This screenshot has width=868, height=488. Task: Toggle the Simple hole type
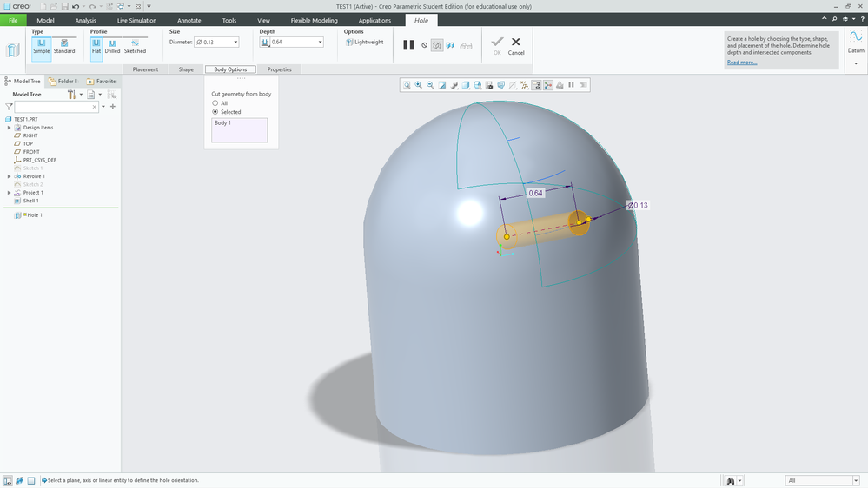(x=41, y=45)
